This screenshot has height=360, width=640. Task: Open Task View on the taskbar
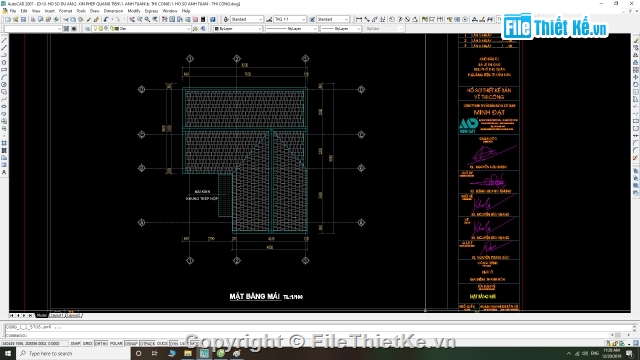coord(155,353)
